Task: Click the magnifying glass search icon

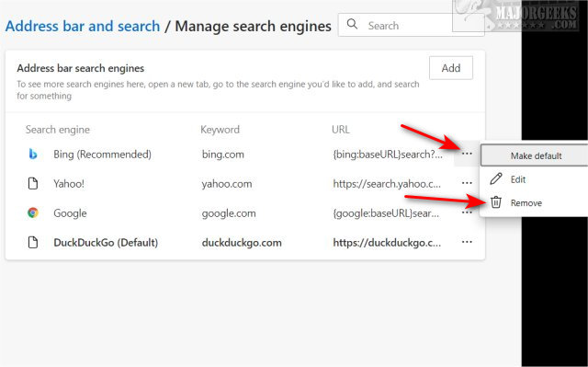Action: 352,25
